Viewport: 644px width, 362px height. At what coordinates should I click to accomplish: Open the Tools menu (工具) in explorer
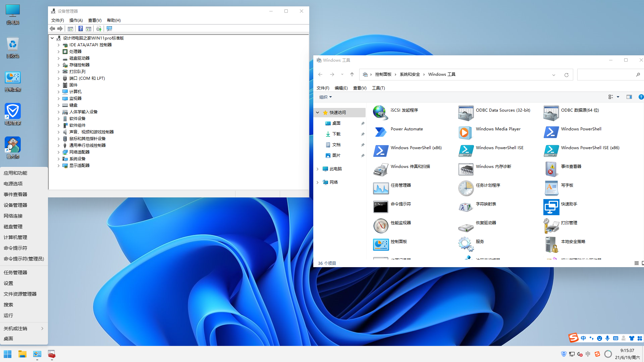[378, 88]
